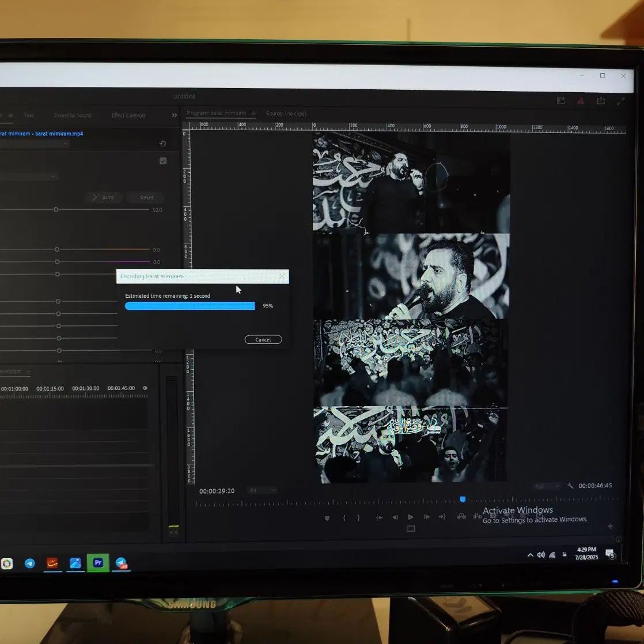This screenshot has width=644, height=644.
Task: Click the blue playhead marker in Program monitor
Action: 463,499
